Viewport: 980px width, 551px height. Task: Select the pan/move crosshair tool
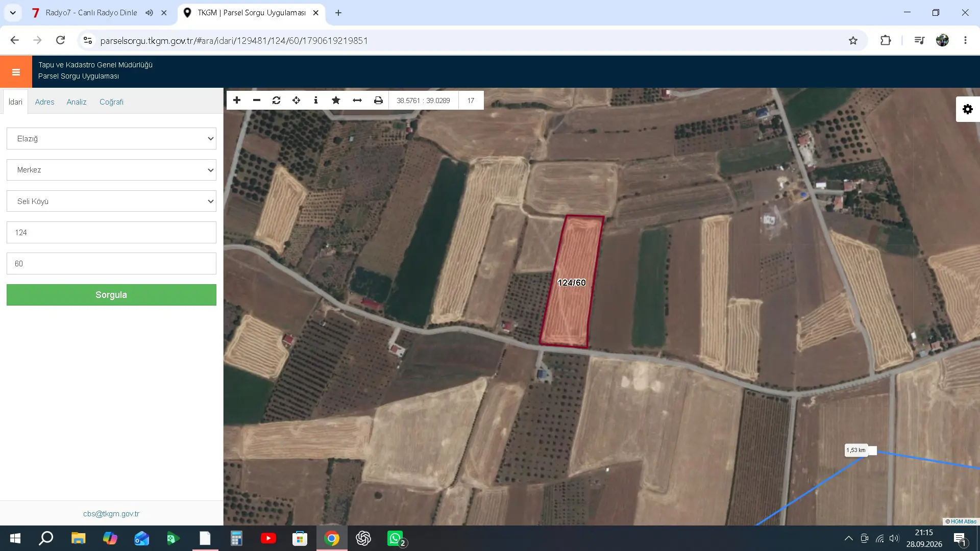(x=297, y=101)
